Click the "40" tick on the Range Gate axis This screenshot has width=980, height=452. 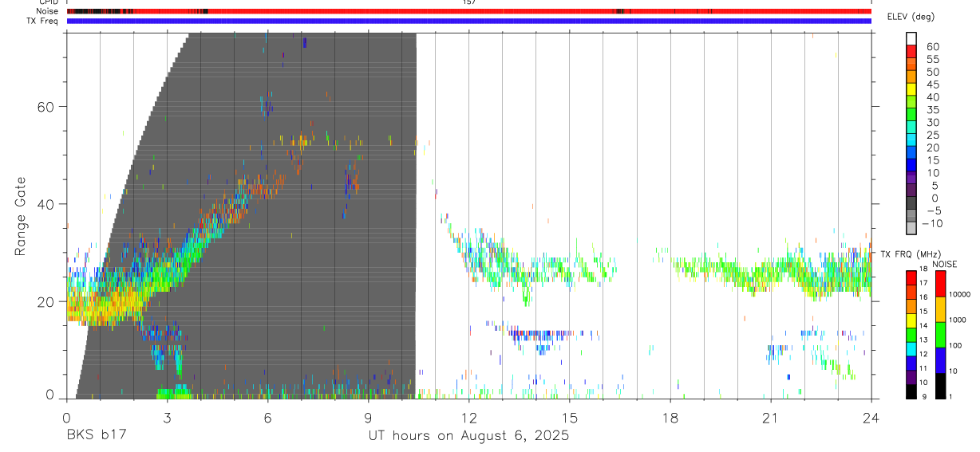pos(47,204)
